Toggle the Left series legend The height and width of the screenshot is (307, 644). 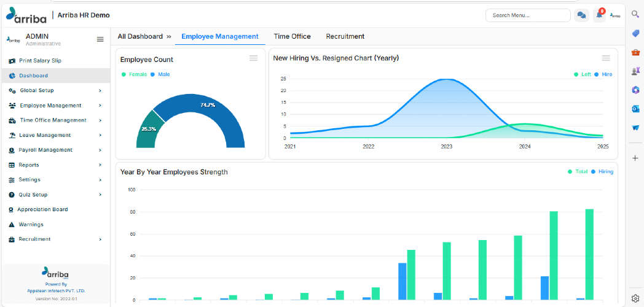(x=583, y=75)
